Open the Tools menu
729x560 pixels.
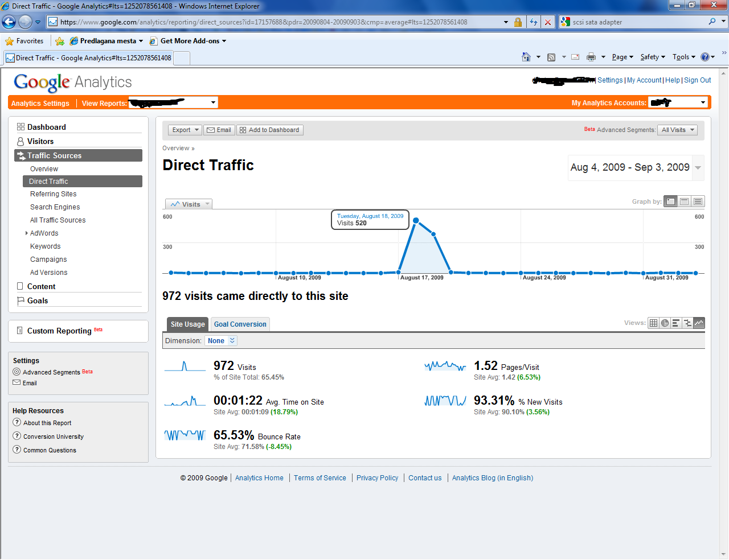683,57
